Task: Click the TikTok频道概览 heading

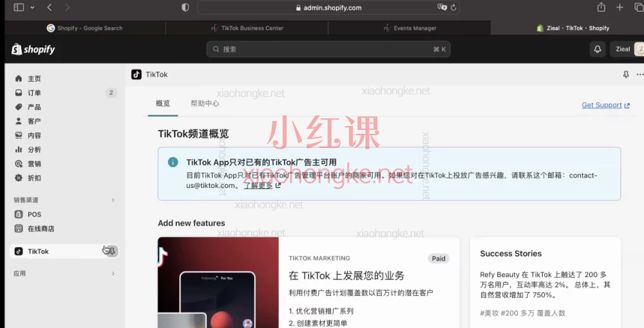Action: [193, 134]
